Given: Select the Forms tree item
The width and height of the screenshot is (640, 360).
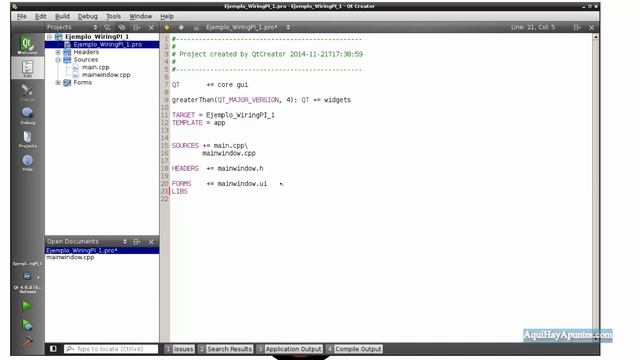Looking at the screenshot, I should 82,82.
